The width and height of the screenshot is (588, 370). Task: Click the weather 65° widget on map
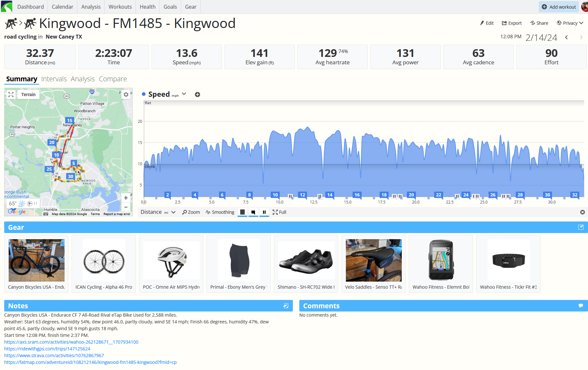[23, 203]
